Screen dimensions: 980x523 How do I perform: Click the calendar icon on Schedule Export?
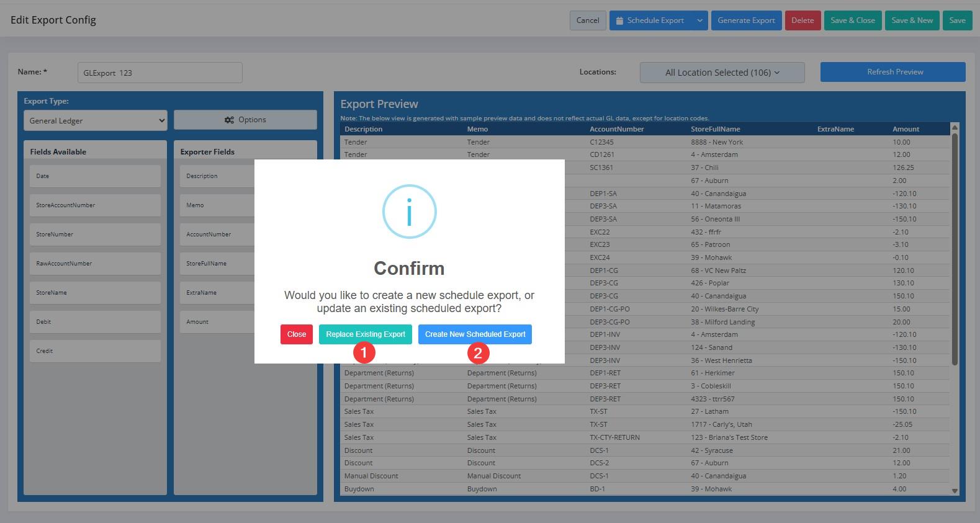[x=619, y=20]
